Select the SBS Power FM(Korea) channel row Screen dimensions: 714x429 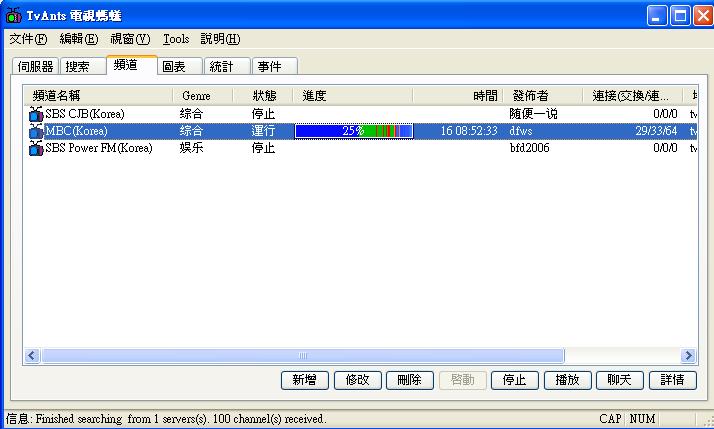pyautogui.click(x=361, y=148)
